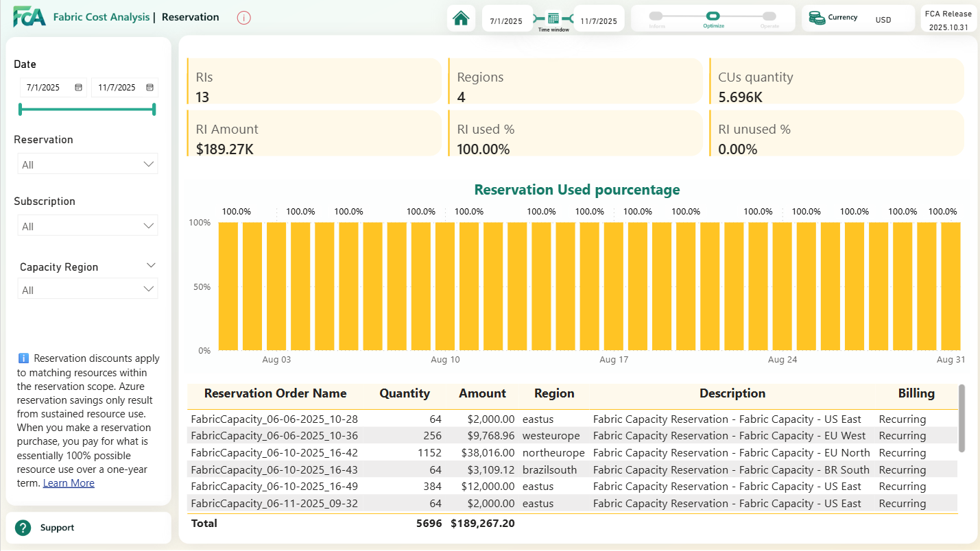
Task: Adjust the Date range slider
Action: (x=86, y=108)
